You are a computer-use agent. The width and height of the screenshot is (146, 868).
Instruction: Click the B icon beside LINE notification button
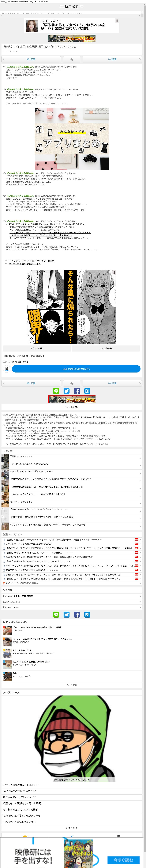(x=6, y=369)
